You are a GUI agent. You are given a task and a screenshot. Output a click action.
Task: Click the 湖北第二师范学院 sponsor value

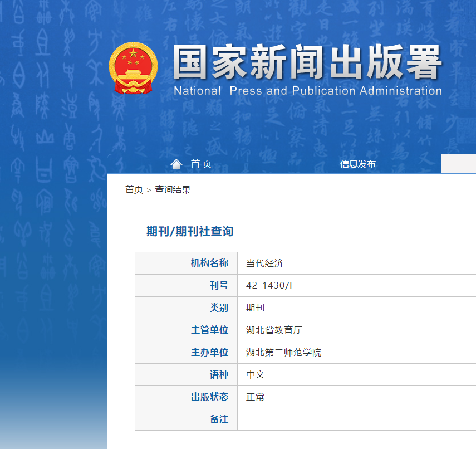283,352
